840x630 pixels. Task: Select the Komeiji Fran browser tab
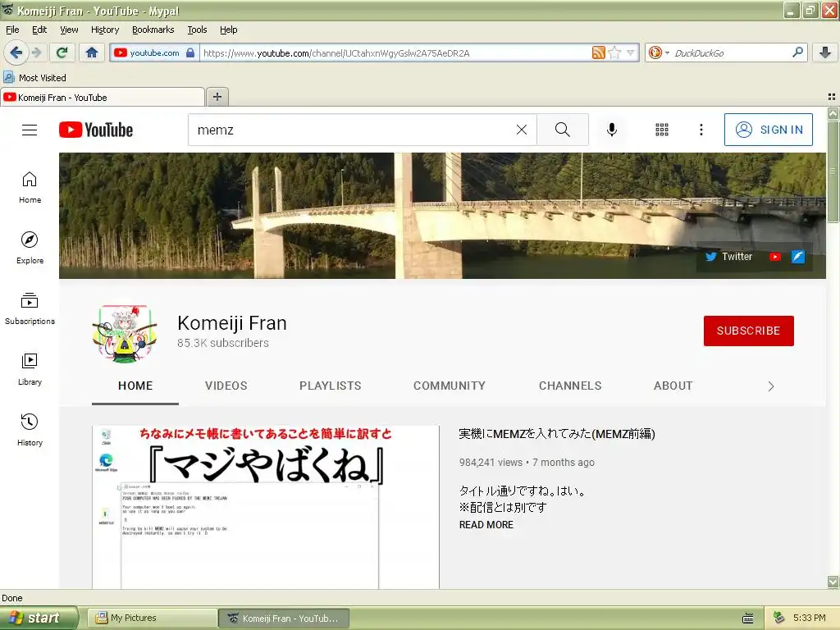pyautogui.click(x=103, y=97)
